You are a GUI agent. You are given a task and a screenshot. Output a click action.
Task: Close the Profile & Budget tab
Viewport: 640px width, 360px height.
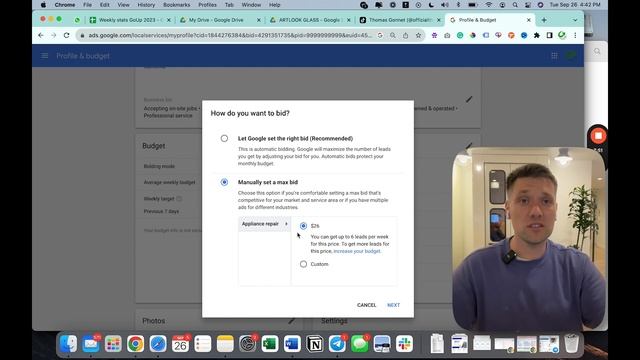(x=529, y=20)
